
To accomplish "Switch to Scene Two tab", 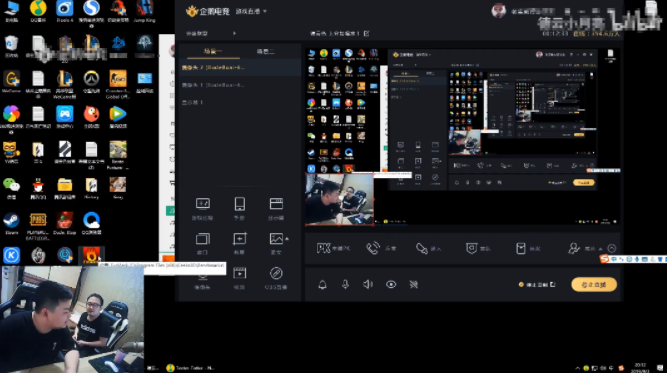I will click(266, 51).
